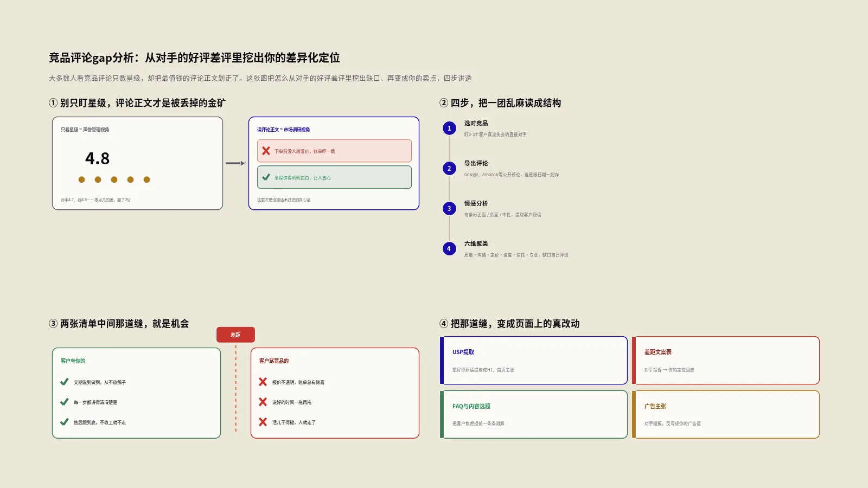Open the USP提取 card
Screen dimensions: 868x488
coord(533,361)
